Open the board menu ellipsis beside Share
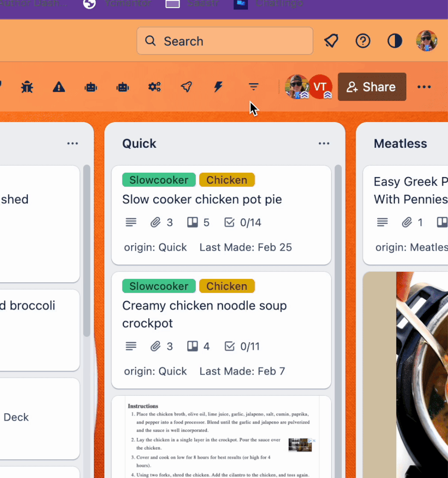Viewport: 448px width, 478px height. pyautogui.click(x=424, y=87)
